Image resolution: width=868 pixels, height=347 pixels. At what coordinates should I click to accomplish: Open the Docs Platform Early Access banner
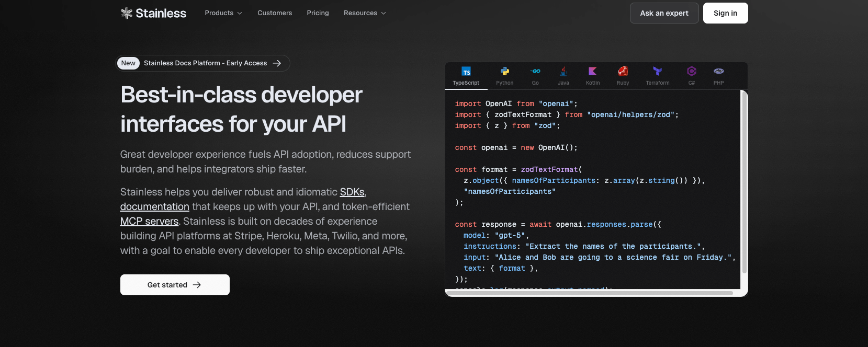pyautogui.click(x=202, y=63)
